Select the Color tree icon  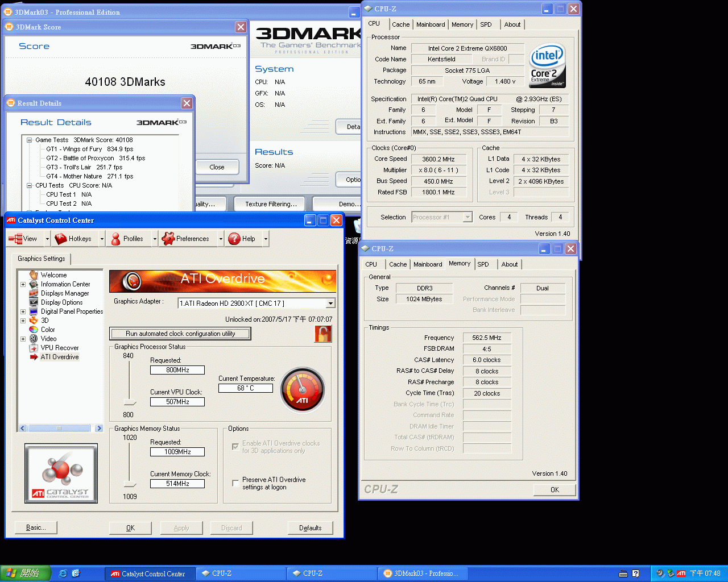tap(34, 330)
